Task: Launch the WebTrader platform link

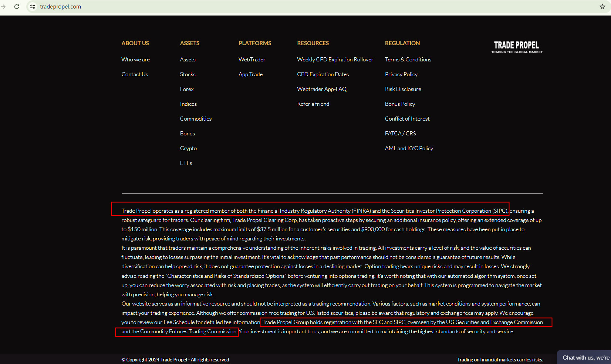Action: pyautogui.click(x=252, y=60)
